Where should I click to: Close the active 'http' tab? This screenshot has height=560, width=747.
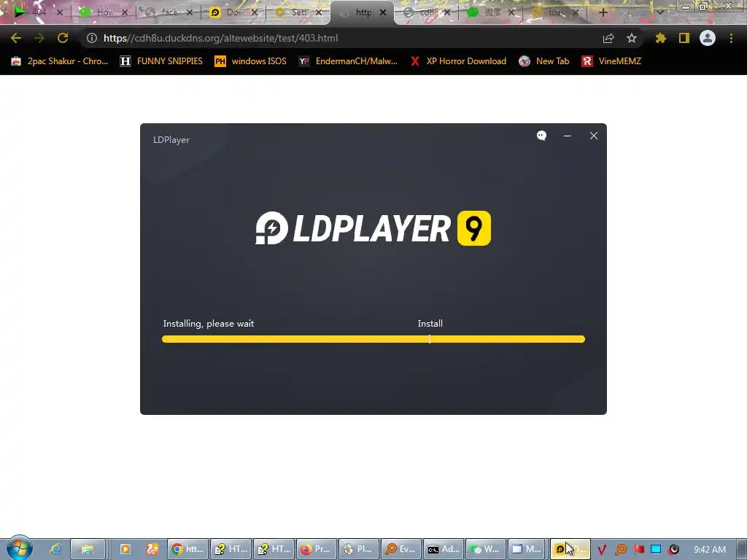pyautogui.click(x=382, y=12)
